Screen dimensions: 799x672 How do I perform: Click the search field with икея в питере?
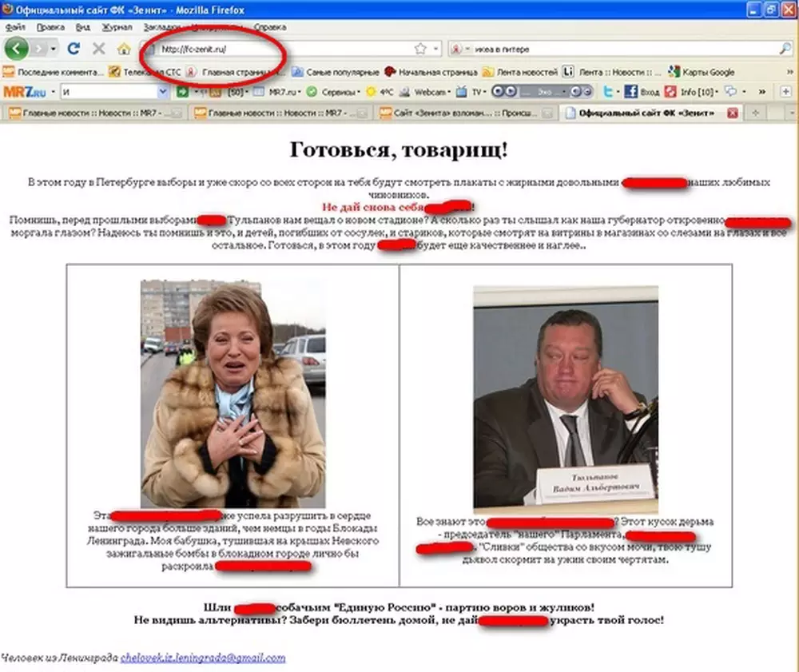tap(615, 49)
